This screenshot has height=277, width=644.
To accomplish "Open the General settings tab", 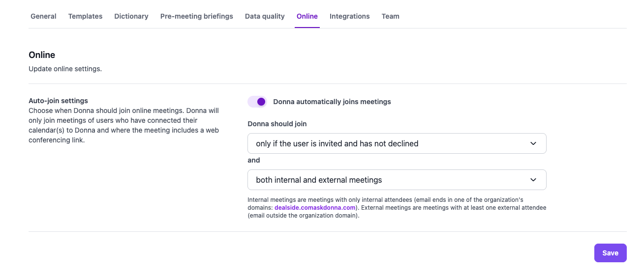I will pyautogui.click(x=43, y=16).
